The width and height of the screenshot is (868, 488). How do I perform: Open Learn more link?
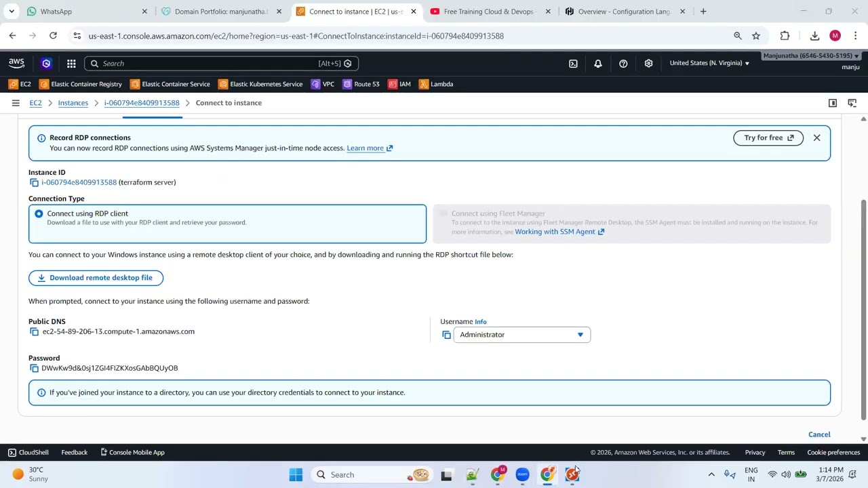point(370,148)
